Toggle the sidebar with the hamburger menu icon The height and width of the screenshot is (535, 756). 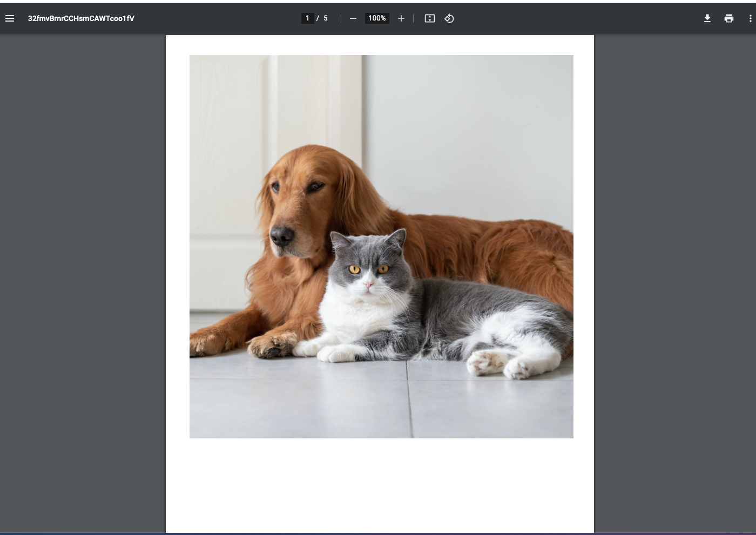pyautogui.click(x=10, y=18)
